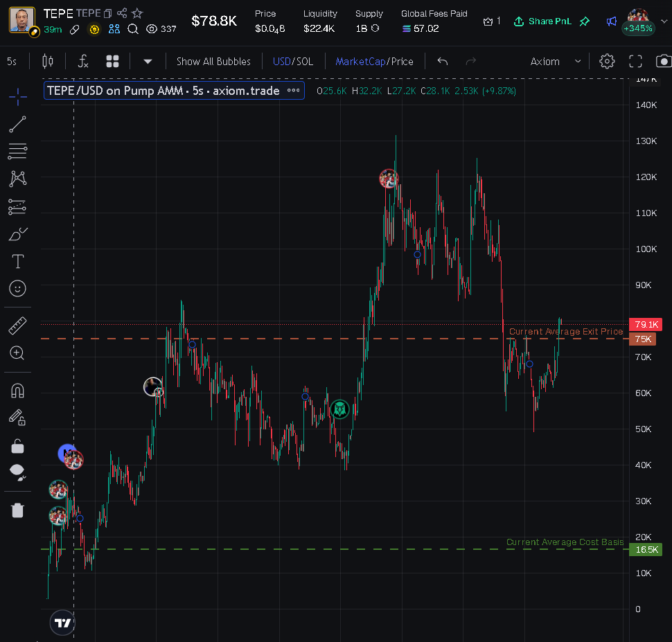Select the XABCD pattern tool

pos(17,179)
